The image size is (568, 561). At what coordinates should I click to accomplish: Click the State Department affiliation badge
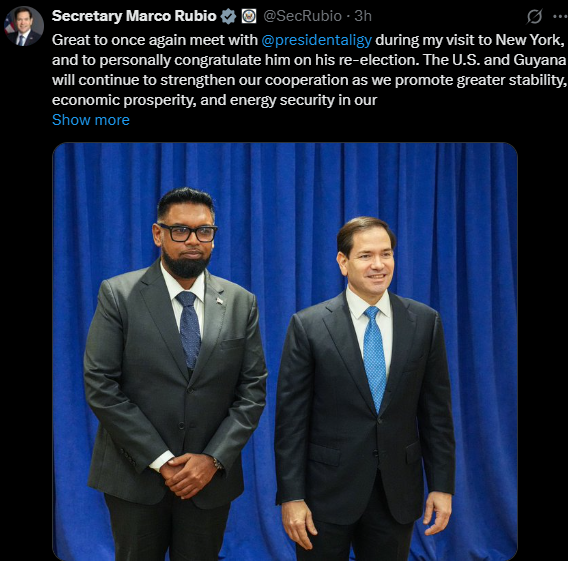pyautogui.click(x=249, y=16)
